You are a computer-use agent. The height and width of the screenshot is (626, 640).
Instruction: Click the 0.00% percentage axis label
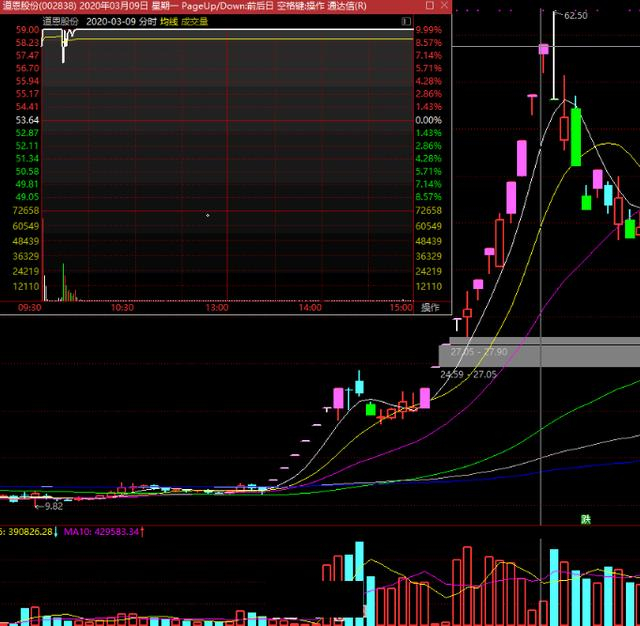click(x=429, y=120)
